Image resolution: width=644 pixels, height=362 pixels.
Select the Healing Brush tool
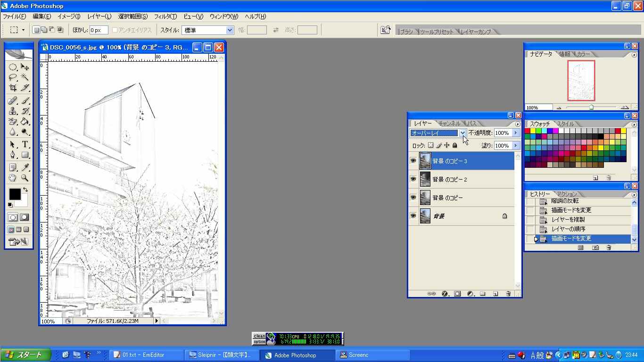pos(13,101)
